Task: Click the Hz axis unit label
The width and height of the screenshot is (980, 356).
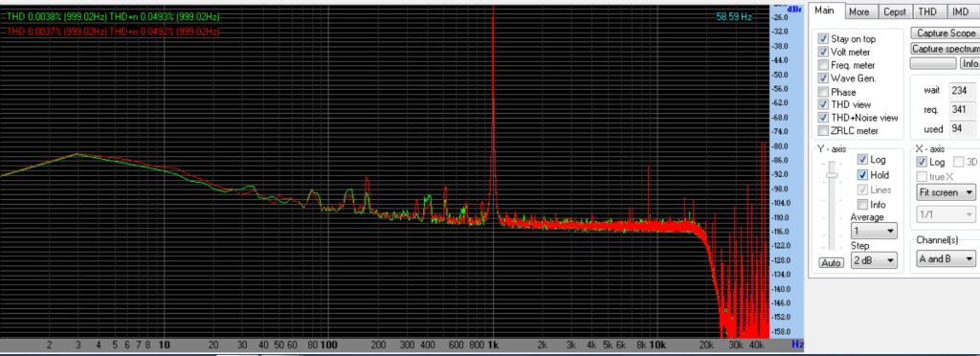Action: tap(797, 345)
